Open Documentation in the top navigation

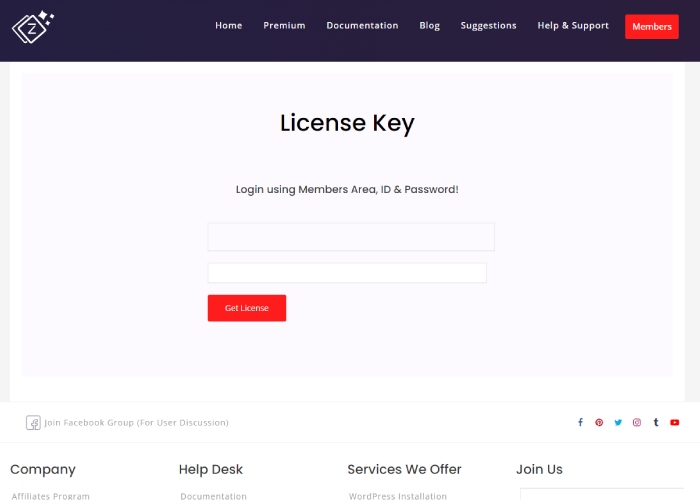click(x=362, y=26)
